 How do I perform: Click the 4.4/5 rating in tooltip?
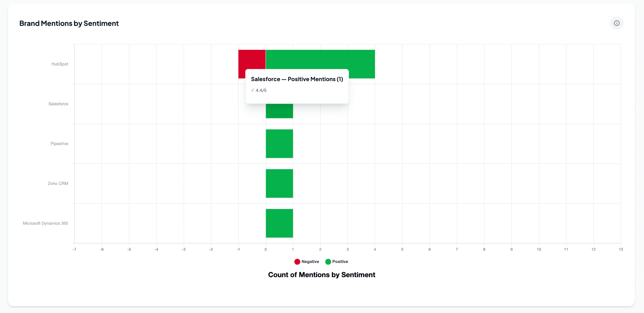(x=261, y=90)
